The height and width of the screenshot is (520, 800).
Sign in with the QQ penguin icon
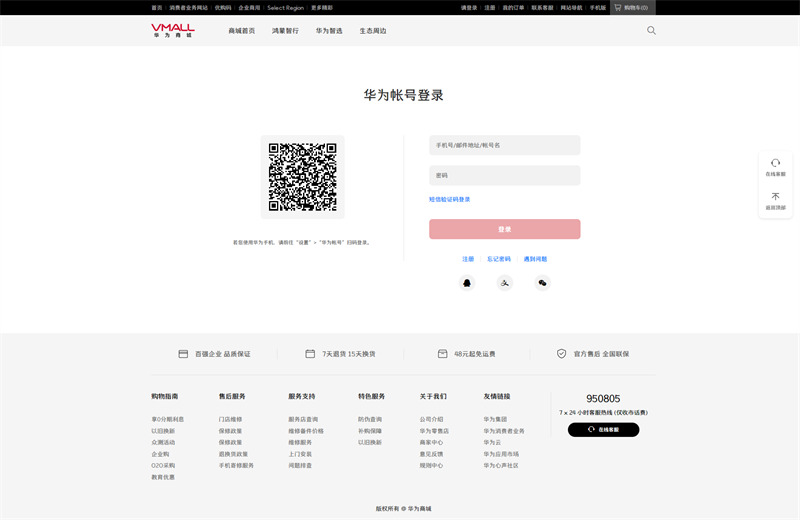pos(467,283)
